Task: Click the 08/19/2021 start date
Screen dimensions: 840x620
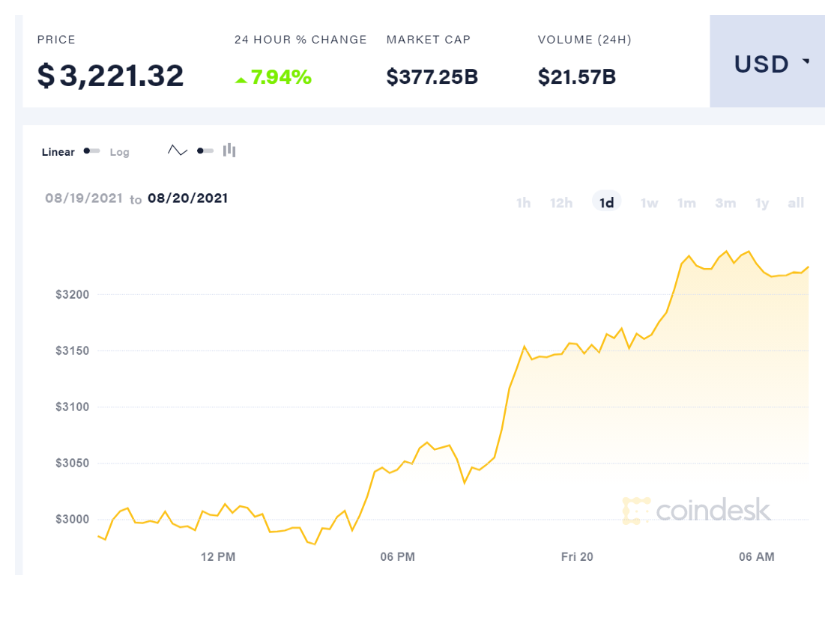Action: click(83, 198)
